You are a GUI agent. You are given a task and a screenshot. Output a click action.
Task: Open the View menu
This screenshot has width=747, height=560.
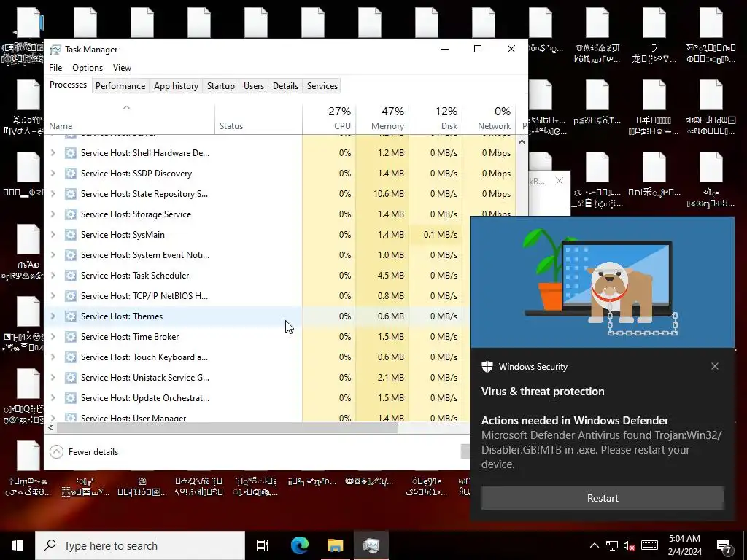(x=122, y=68)
